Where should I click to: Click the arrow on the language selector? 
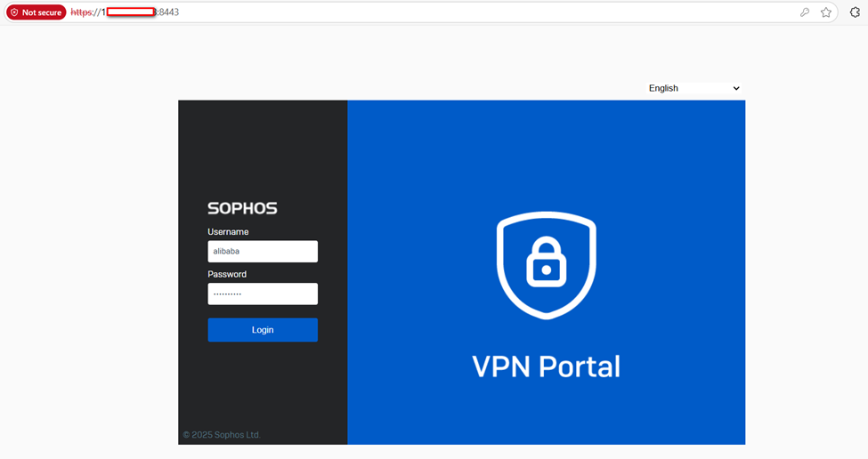point(736,88)
